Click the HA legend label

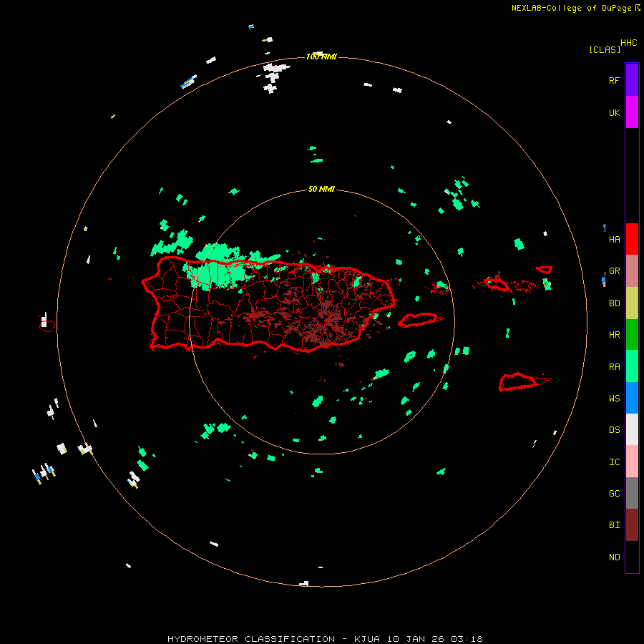pyautogui.click(x=614, y=240)
